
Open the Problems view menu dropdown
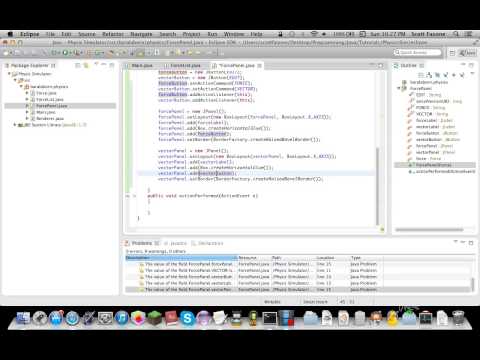(x=455, y=242)
